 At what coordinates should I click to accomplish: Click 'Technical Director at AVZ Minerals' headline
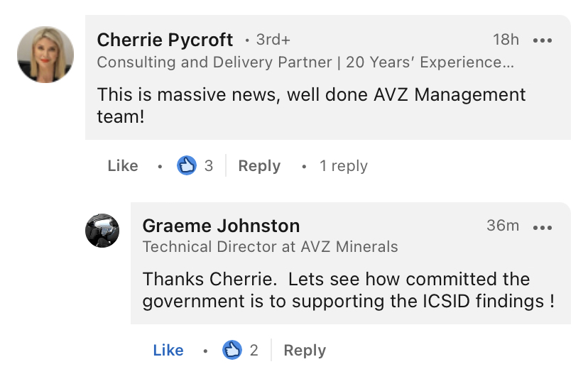click(270, 246)
